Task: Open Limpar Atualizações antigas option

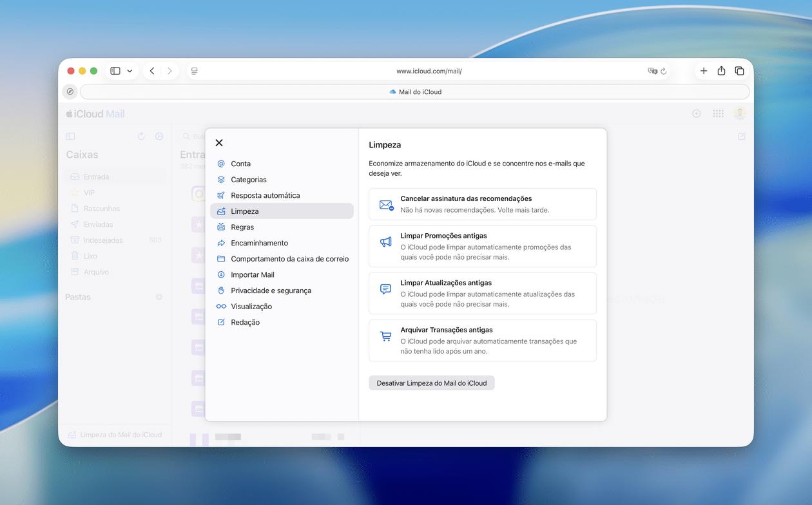Action: point(483,293)
